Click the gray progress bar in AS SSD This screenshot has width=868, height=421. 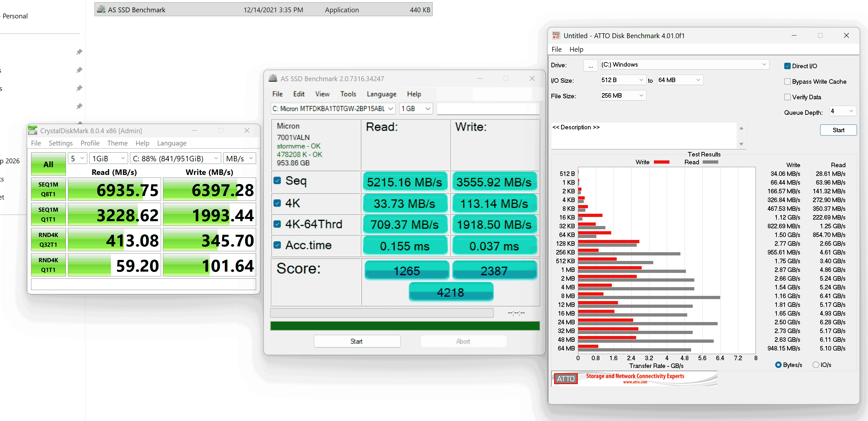coord(382,313)
